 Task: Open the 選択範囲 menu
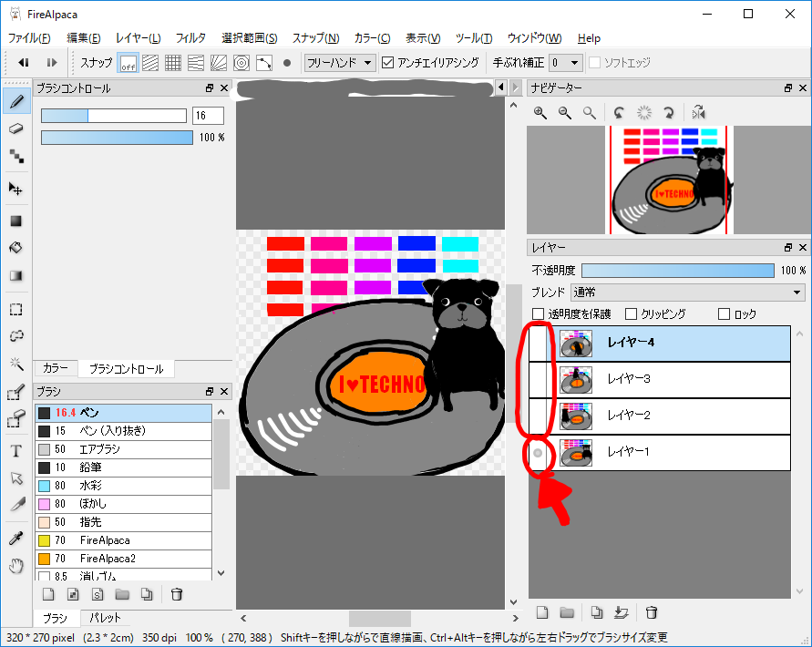coord(249,37)
